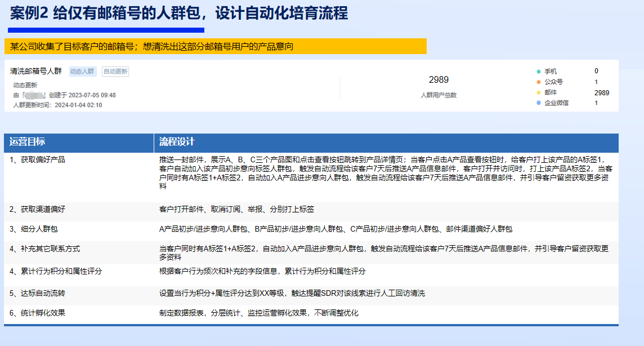
Task: Select row 5、达标自动流转
Action: pos(311,296)
